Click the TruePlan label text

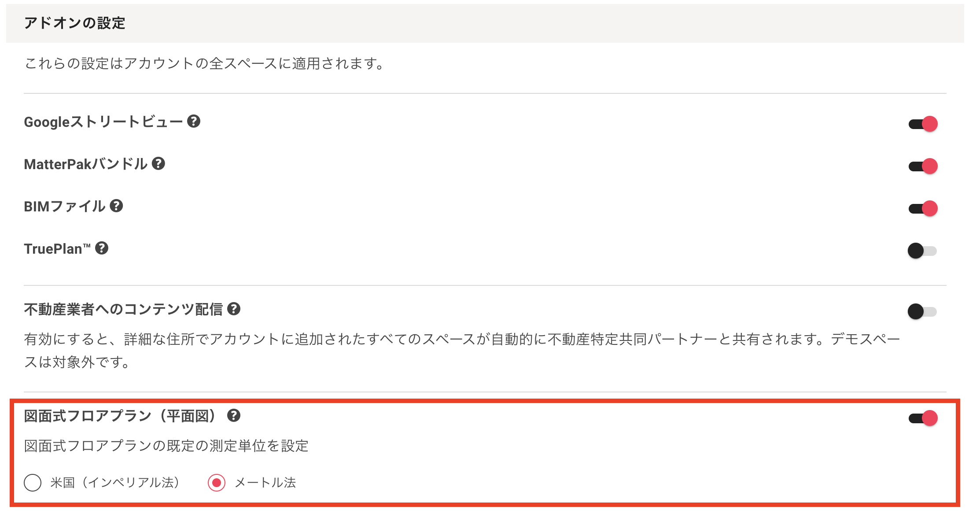(57, 249)
